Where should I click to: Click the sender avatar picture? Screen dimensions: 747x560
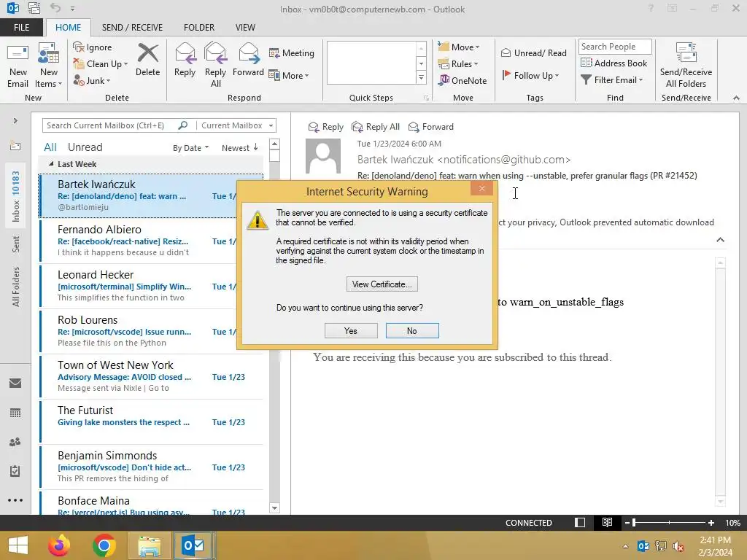323,156
